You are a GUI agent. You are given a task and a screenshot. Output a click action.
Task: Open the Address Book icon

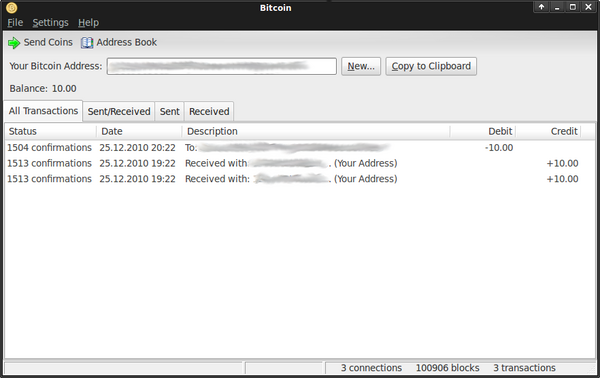click(87, 42)
